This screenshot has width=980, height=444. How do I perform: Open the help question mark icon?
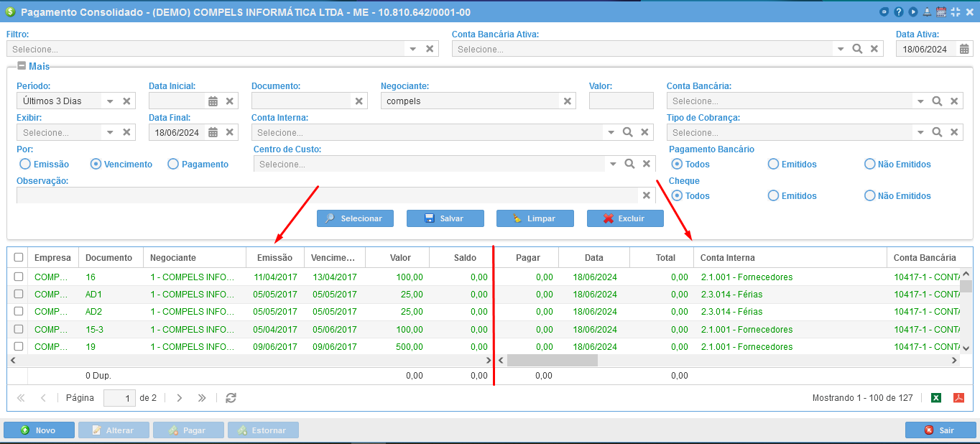pyautogui.click(x=898, y=11)
